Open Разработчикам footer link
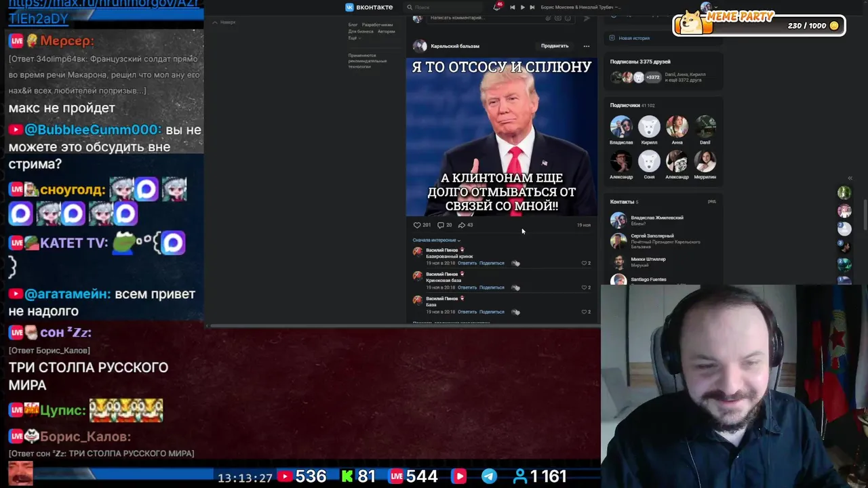 tap(377, 24)
